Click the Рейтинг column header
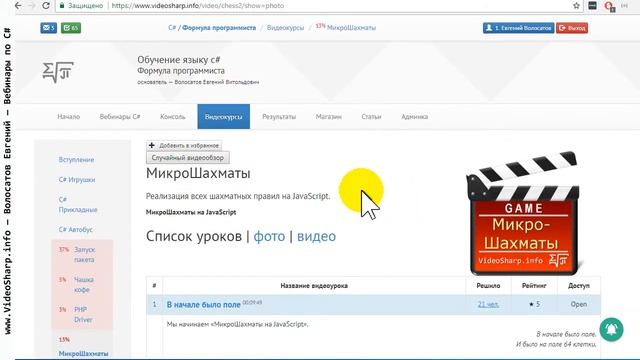The image size is (640, 360). [534, 286]
